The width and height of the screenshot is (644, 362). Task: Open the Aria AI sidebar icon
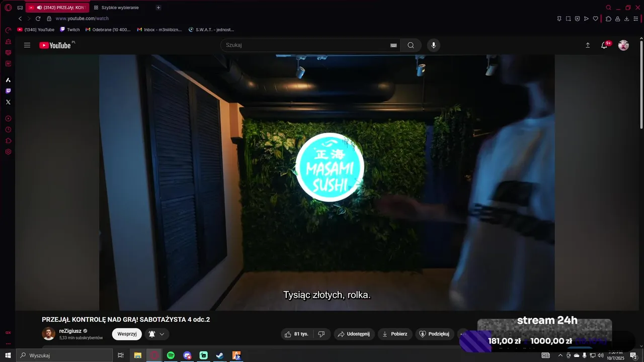pos(8,80)
